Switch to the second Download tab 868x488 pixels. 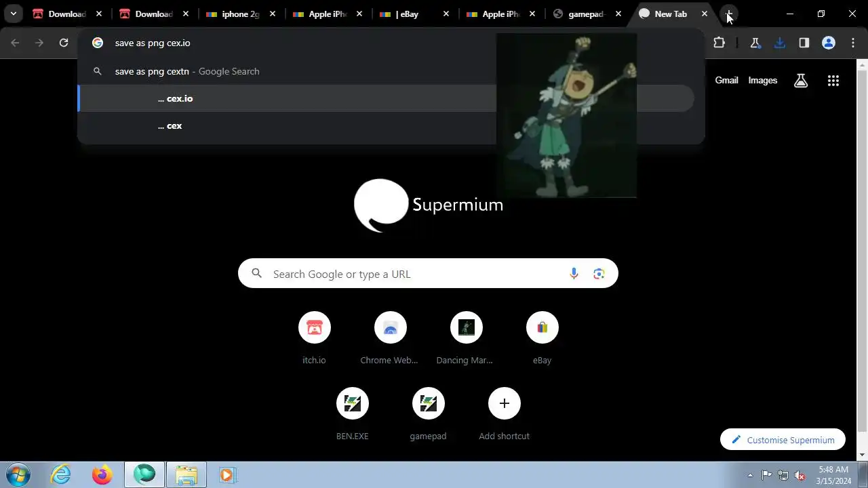(154, 14)
